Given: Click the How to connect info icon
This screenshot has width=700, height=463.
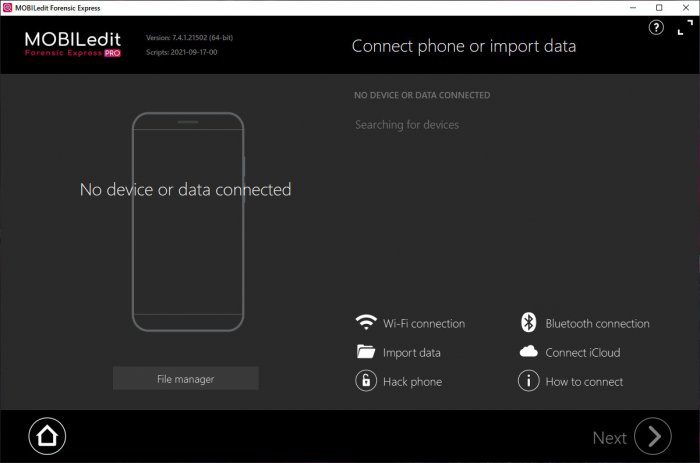Looking at the screenshot, I should [529, 381].
